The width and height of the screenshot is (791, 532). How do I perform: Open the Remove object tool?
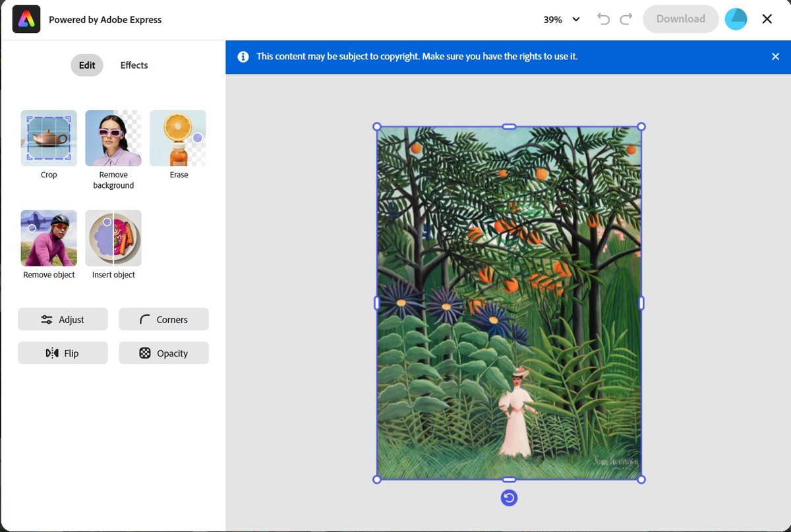pyautogui.click(x=49, y=238)
